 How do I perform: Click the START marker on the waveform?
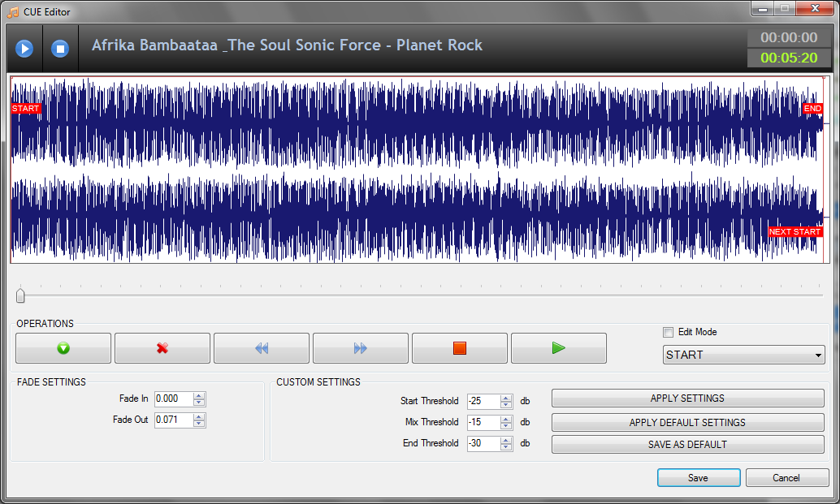tap(26, 109)
